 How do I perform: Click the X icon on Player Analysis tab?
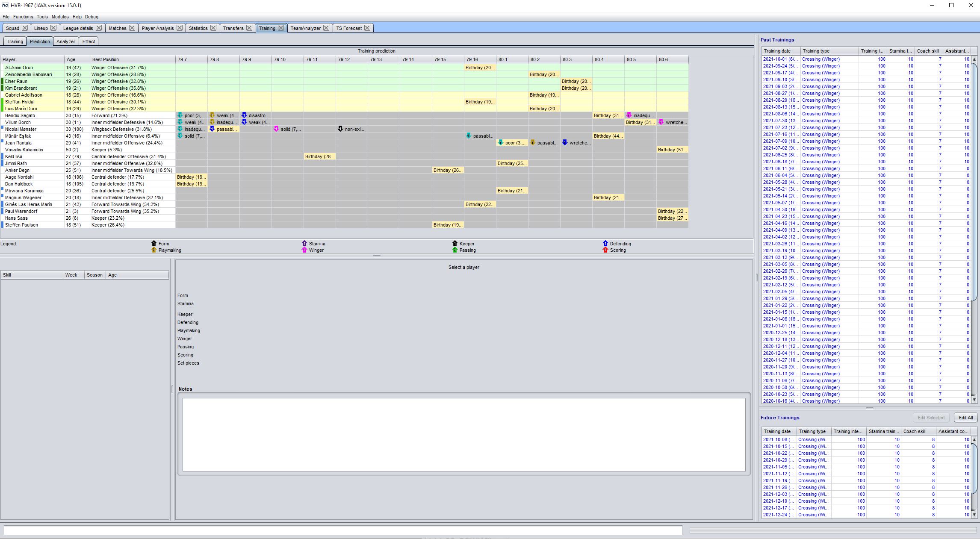(x=180, y=28)
